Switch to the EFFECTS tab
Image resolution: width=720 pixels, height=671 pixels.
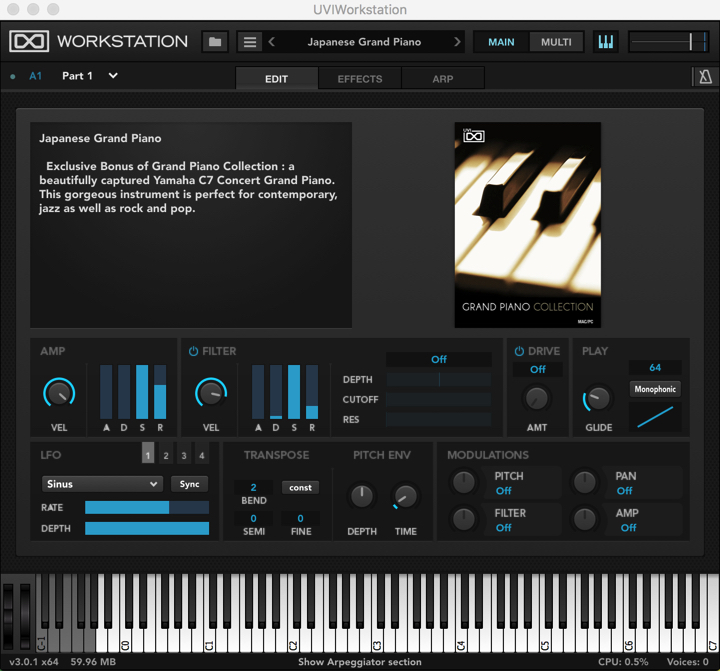coord(360,79)
